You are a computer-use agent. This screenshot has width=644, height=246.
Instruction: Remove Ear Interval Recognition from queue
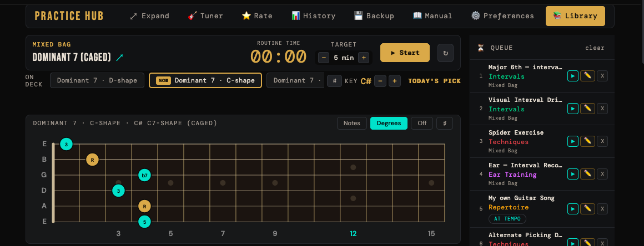click(602, 174)
